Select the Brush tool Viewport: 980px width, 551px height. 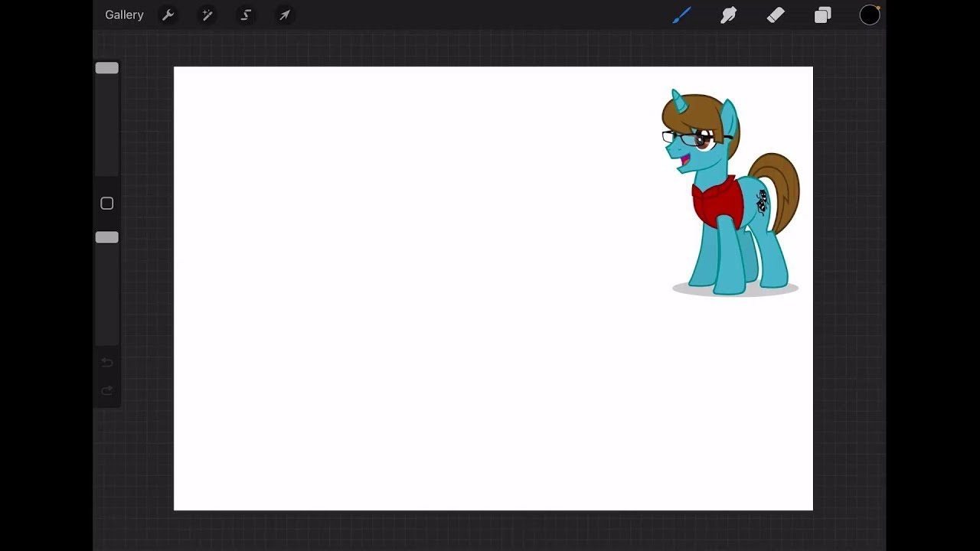click(681, 15)
